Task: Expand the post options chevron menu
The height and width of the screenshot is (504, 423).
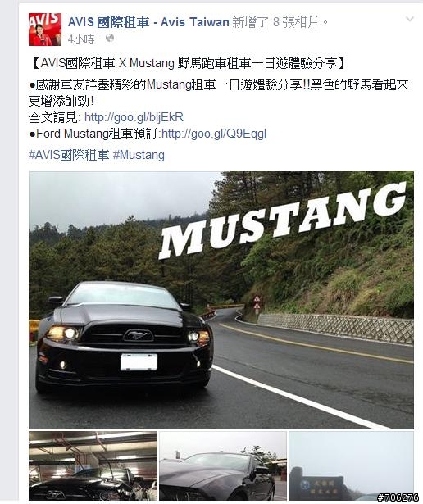Action: tap(410, 20)
